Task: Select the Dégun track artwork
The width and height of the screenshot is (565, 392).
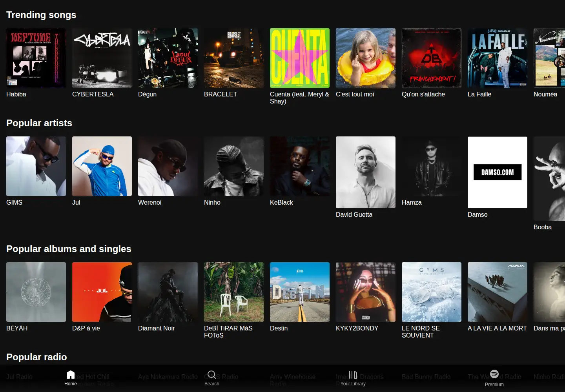Action: (168, 58)
